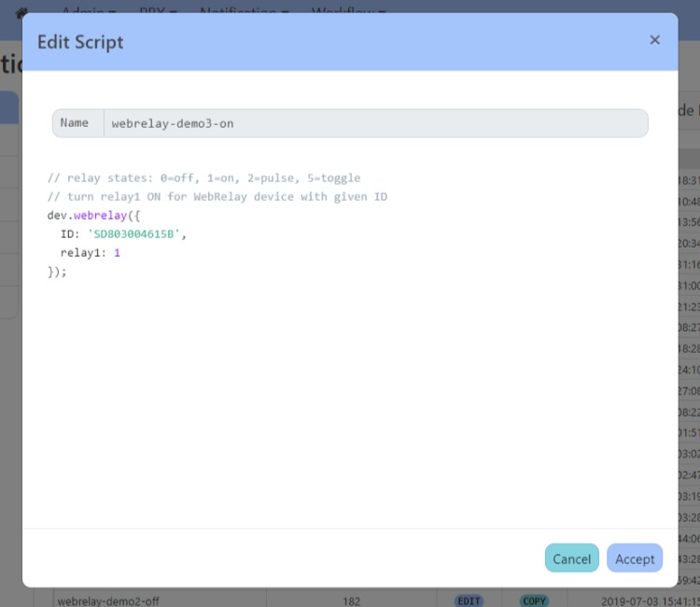Click the 2019-07-03 15:41:15 timestamp cell

click(650, 601)
